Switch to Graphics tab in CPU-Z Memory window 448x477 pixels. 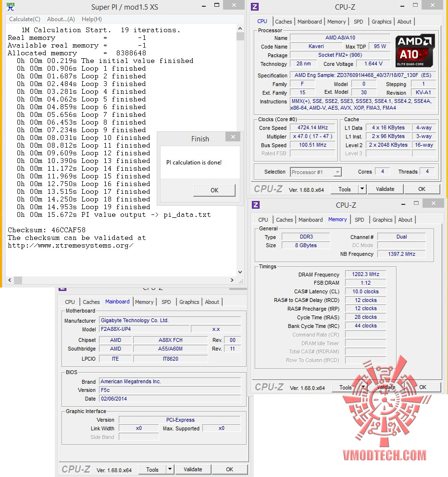point(382,220)
